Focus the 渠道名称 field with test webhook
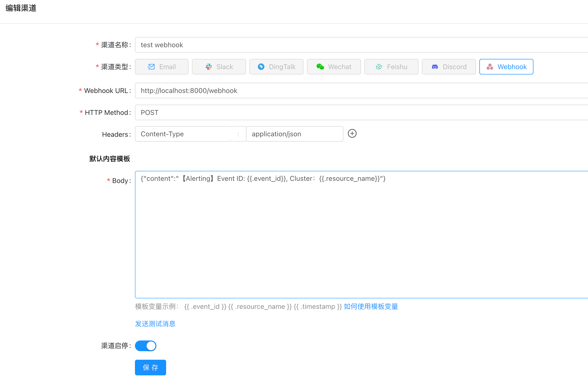This screenshot has height=386, width=588. 361,45
